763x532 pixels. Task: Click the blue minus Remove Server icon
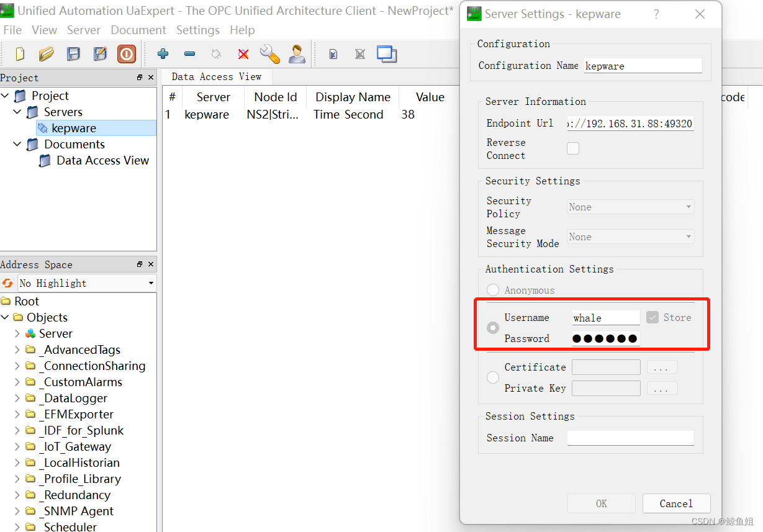pyautogui.click(x=190, y=54)
